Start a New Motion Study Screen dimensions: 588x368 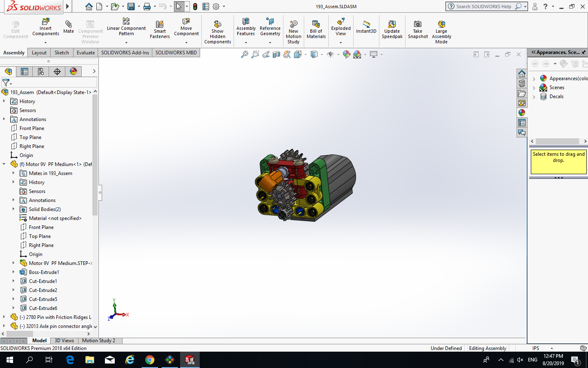point(294,32)
